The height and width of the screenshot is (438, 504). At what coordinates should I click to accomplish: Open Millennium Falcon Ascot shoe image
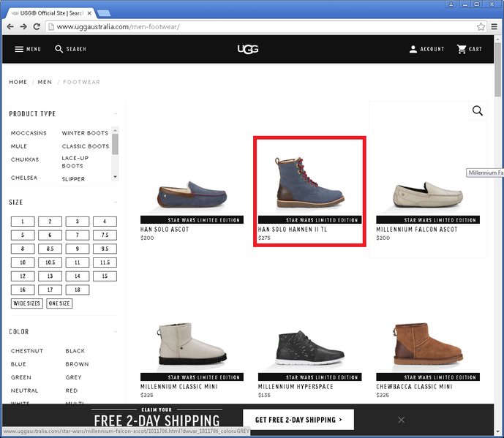click(x=428, y=195)
